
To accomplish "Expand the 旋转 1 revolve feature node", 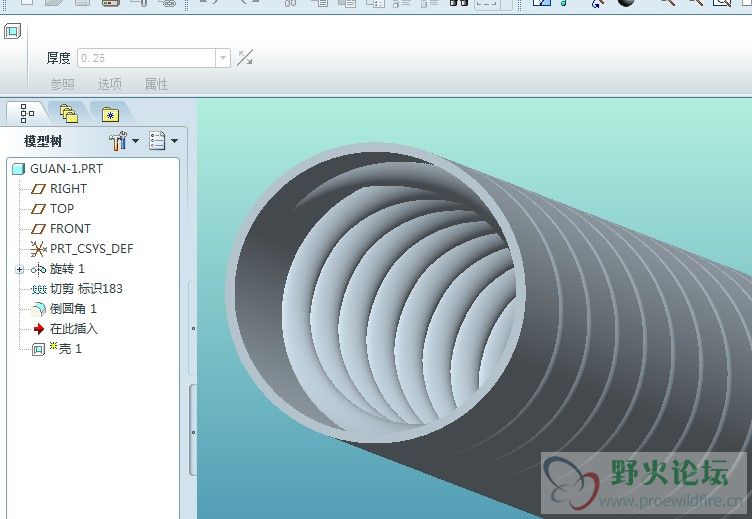I will (x=19, y=270).
